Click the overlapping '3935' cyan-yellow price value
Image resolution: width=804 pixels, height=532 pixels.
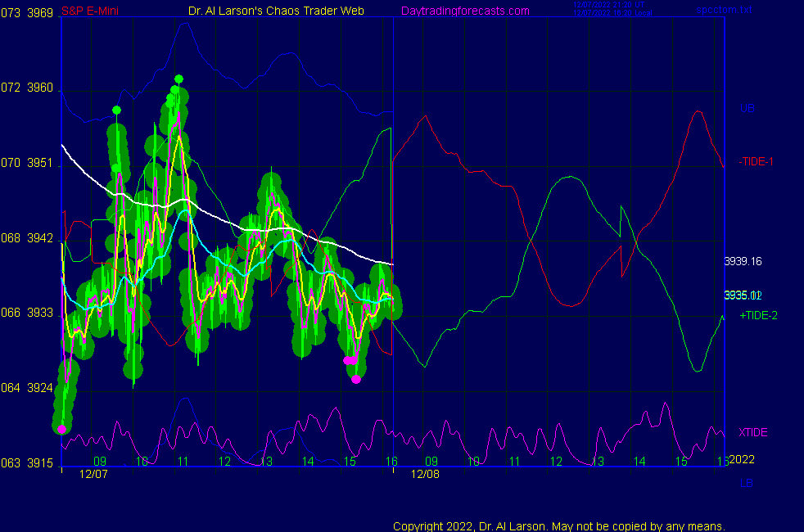click(x=743, y=295)
